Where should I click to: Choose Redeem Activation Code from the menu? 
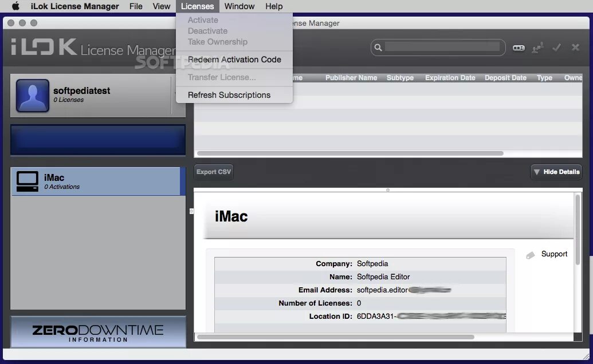click(235, 60)
